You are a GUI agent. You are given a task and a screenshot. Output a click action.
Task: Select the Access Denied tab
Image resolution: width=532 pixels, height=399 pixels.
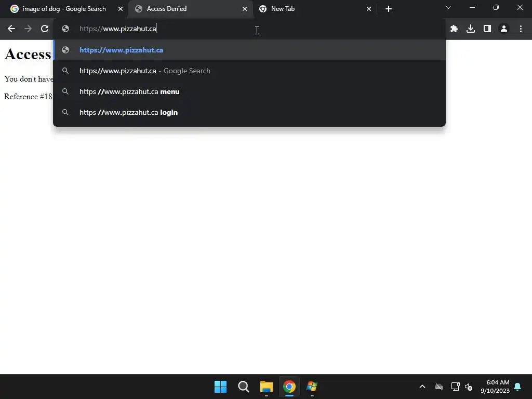point(190,9)
